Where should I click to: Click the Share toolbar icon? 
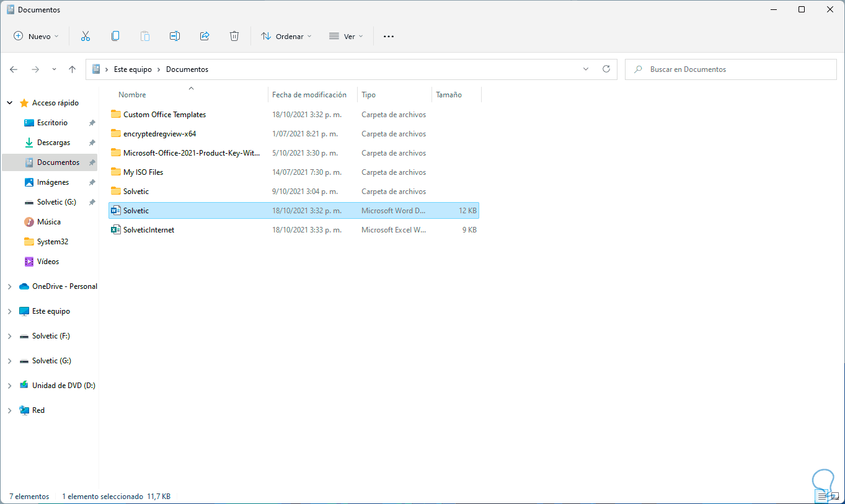pyautogui.click(x=205, y=37)
